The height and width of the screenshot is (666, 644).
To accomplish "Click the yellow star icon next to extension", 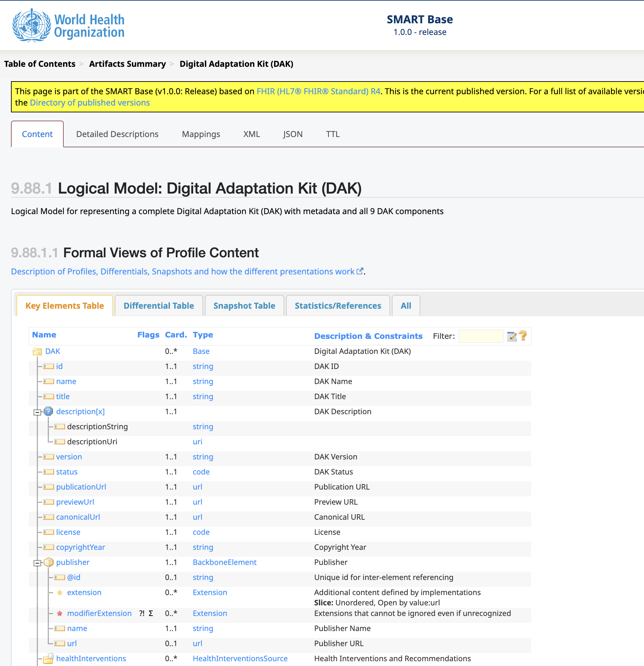I will 60,592.
